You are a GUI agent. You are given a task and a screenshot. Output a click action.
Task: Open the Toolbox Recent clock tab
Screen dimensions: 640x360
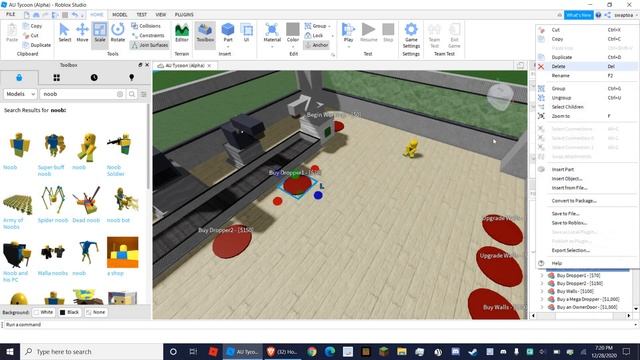click(94, 78)
